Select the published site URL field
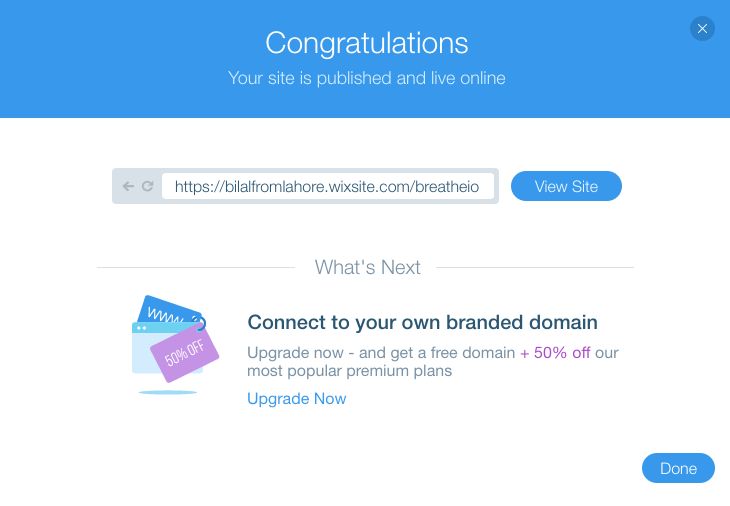The width and height of the screenshot is (730, 506). click(x=328, y=186)
